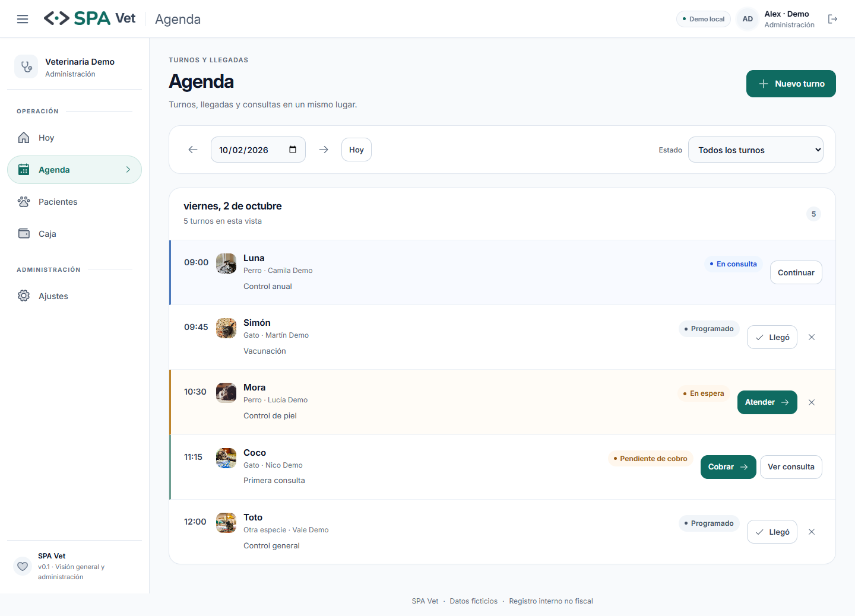Click Continuar for Luna's consultation

click(x=796, y=272)
